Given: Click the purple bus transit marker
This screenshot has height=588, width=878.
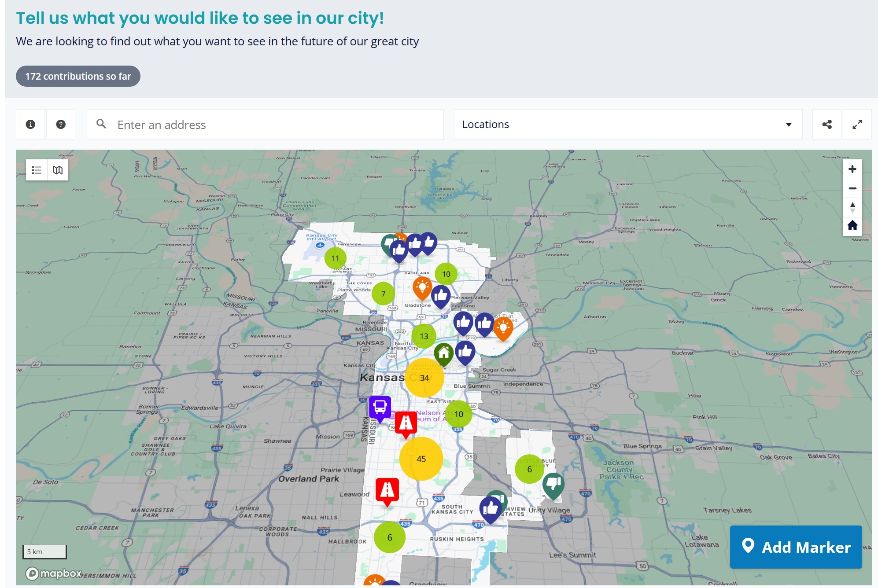Looking at the screenshot, I should pos(379,408).
